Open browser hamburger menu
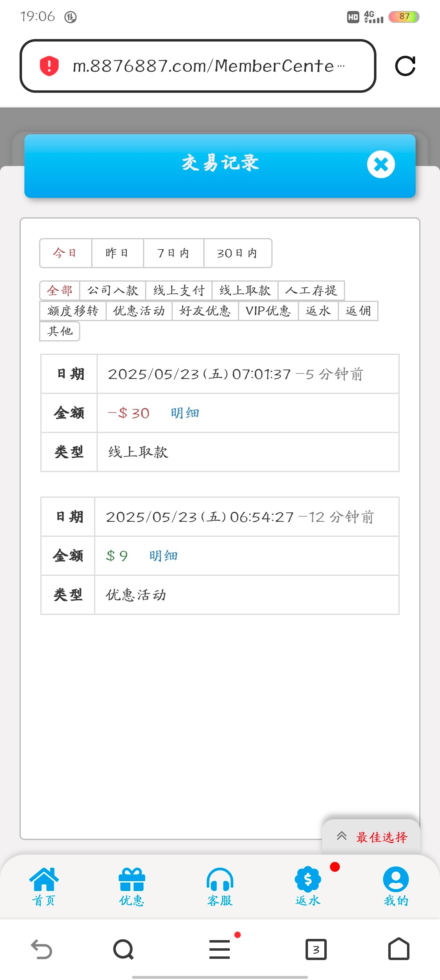The height and width of the screenshot is (980, 440). pyautogui.click(x=220, y=949)
